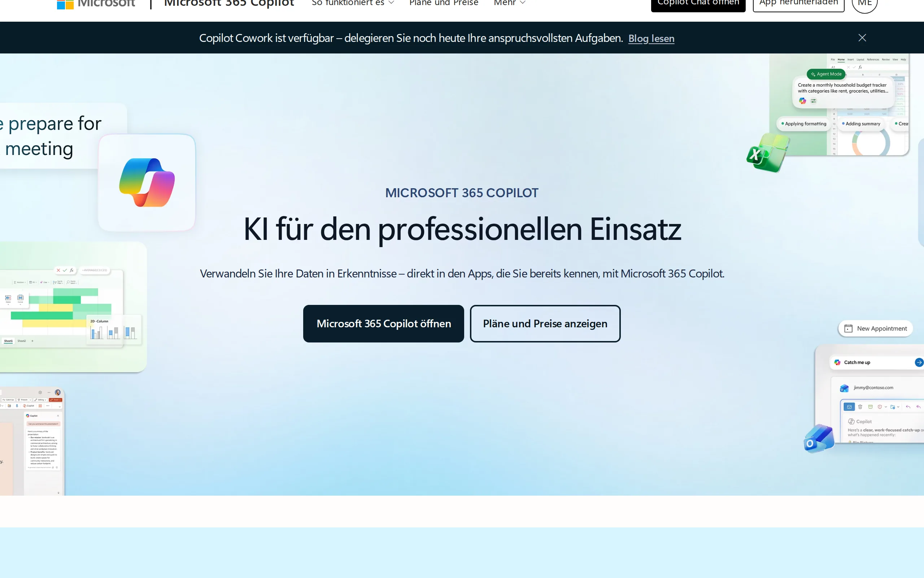Click "Microsoft 365 Copilot öffnen" button

(x=383, y=323)
